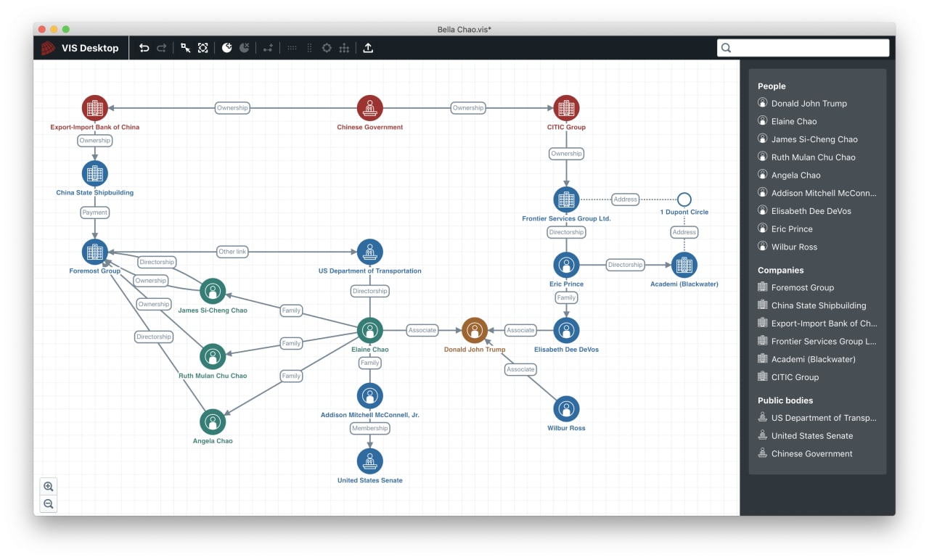The height and width of the screenshot is (560, 929).
Task: Click the Membership link label
Action: tap(370, 428)
